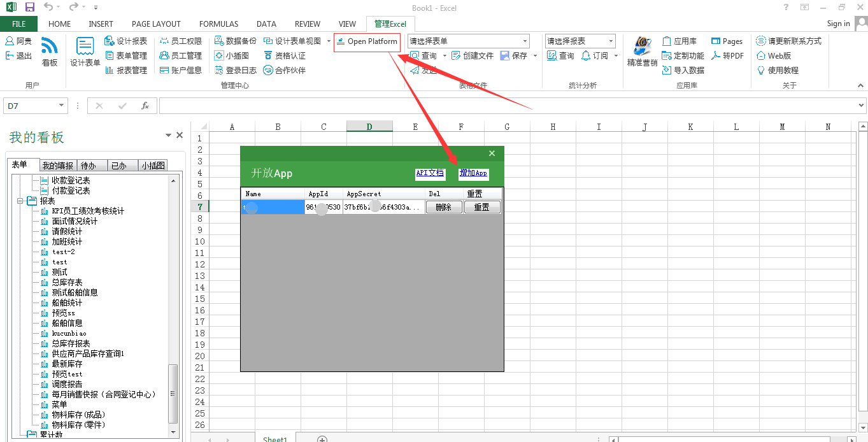Open the FILE tab

coord(19,24)
